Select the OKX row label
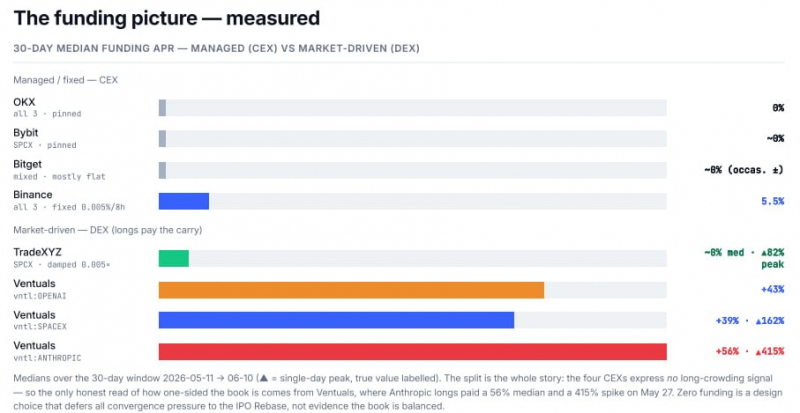The image size is (800, 413). point(24,103)
